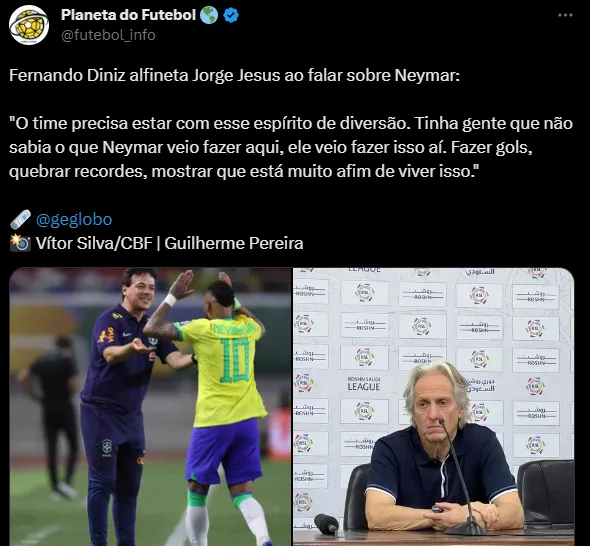
Task: Click the emoji before the @geglobo mention
Action: (x=20, y=219)
